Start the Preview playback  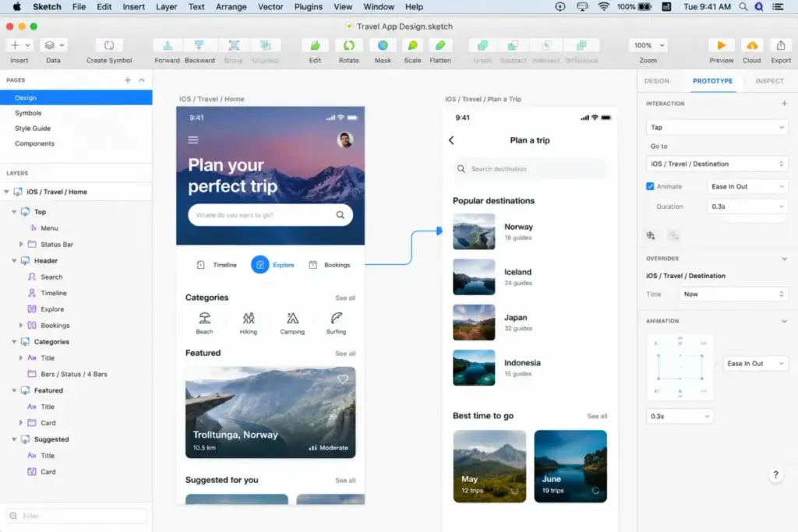click(721, 45)
